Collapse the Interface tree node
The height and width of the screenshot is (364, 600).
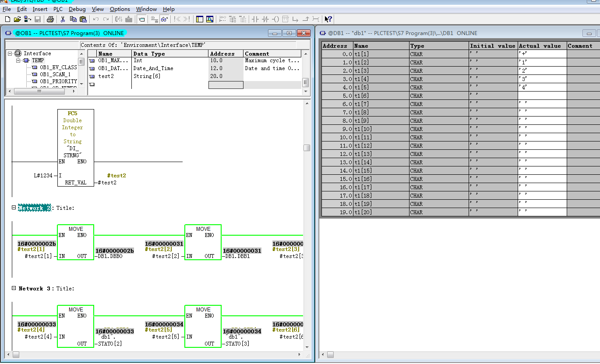[10, 53]
